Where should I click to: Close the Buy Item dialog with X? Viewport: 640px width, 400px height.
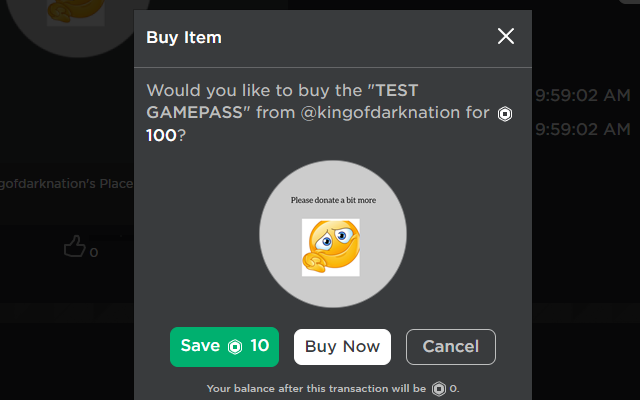click(506, 37)
